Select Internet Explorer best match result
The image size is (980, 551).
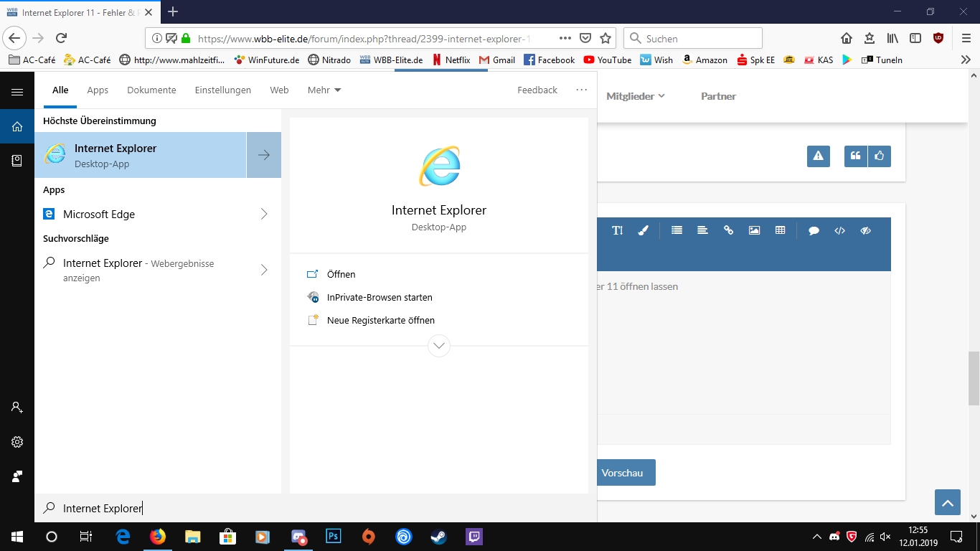(141, 155)
